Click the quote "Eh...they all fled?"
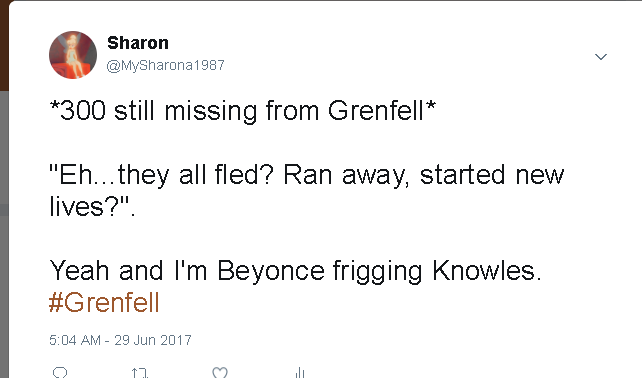This screenshot has height=378, width=642. (161, 175)
